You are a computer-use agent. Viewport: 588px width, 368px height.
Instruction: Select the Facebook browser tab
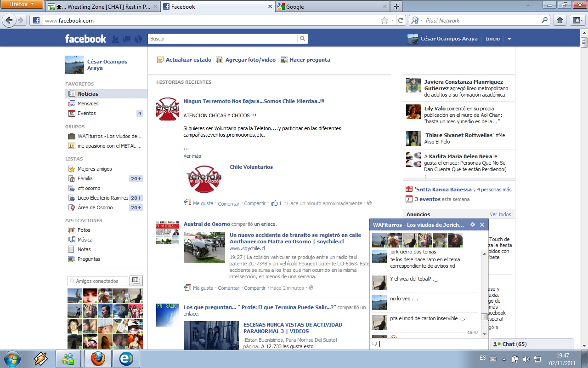tap(217, 7)
